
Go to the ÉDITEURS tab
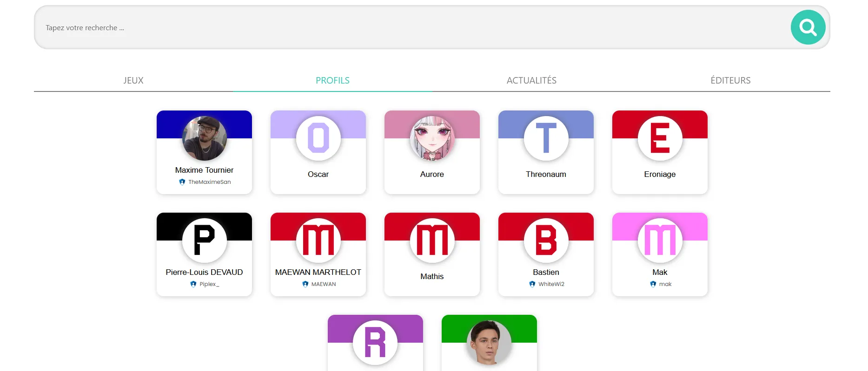(x=730, y=80)
